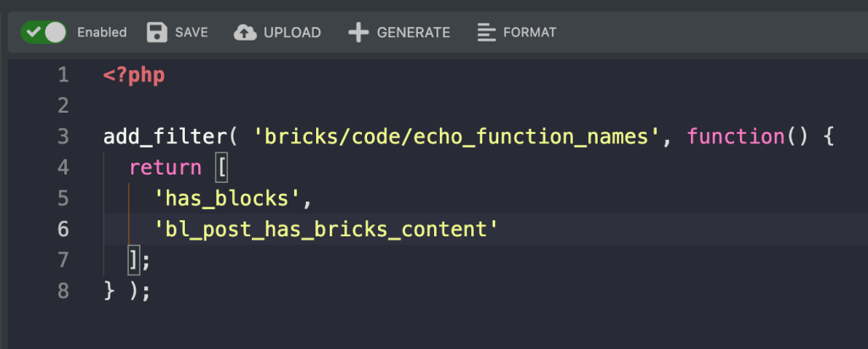This screenshot has height=349, width=868.
Task: Click the plus Generate icon
Action: [x=359, y=32]
